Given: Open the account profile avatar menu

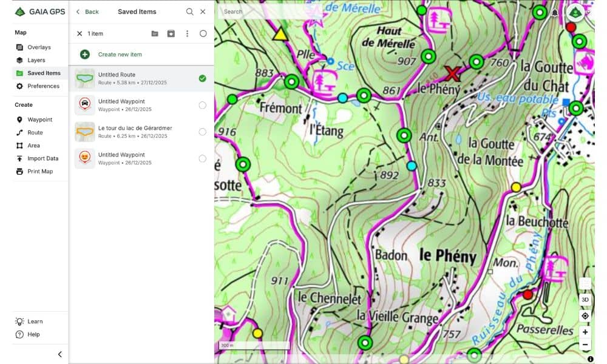Looking at the screenshot, I should [575, 13].
